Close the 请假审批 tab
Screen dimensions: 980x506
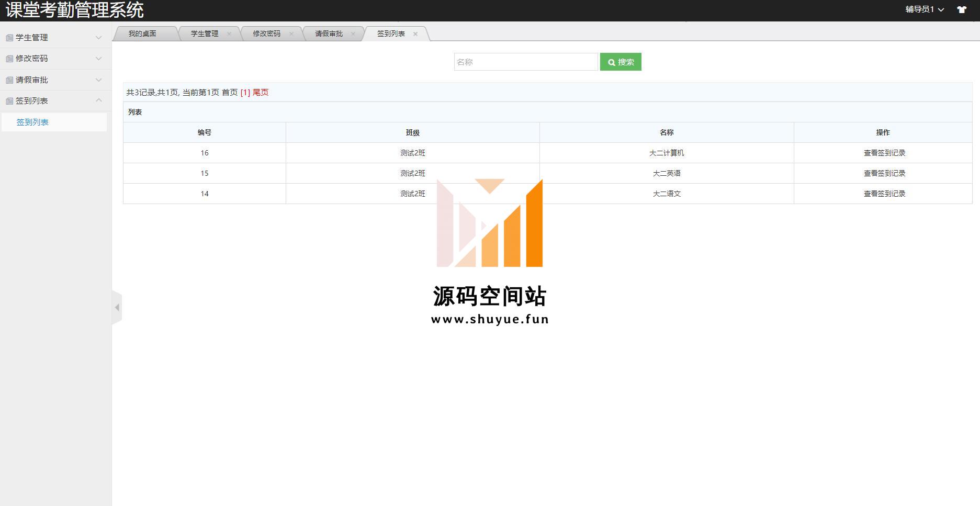point(353,33)
